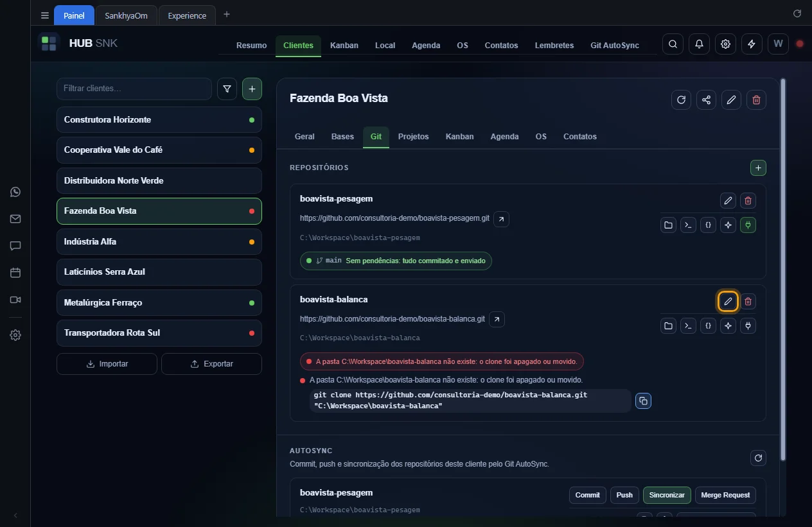Click into the Filtrar clientes field
The width and height of the screenshot is (812, 527).
pyautogui.click(x=134, y=89)
